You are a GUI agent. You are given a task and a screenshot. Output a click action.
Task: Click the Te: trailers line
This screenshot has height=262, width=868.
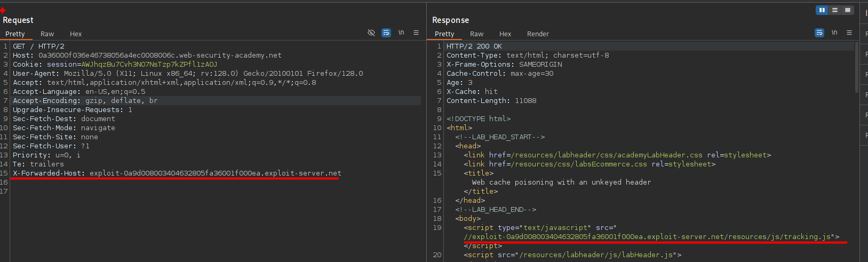[38, 164]
